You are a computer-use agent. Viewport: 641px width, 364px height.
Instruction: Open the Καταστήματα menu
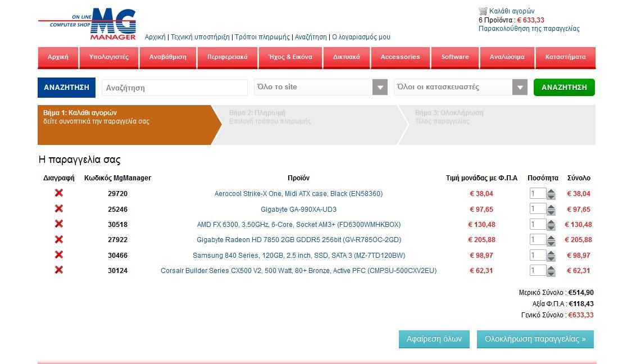coord(565,57)
